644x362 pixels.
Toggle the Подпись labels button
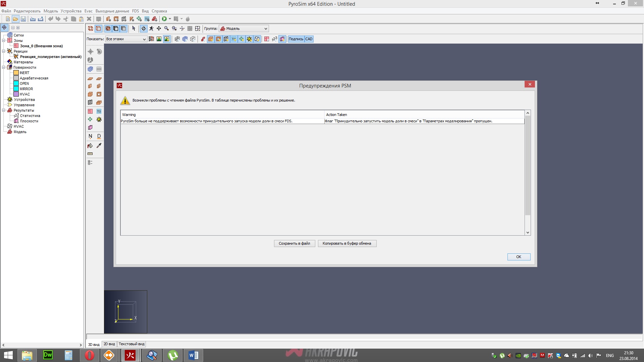pos(296,39)
